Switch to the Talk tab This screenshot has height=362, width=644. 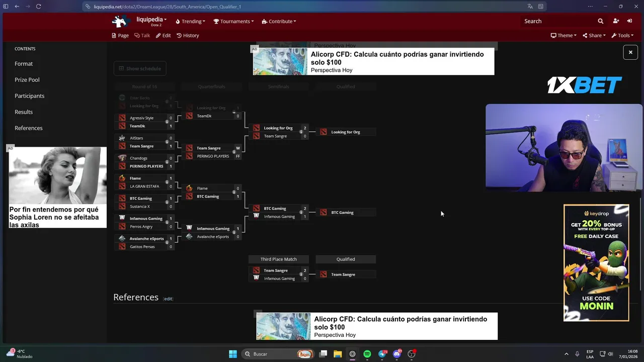(x=142, y=35)
